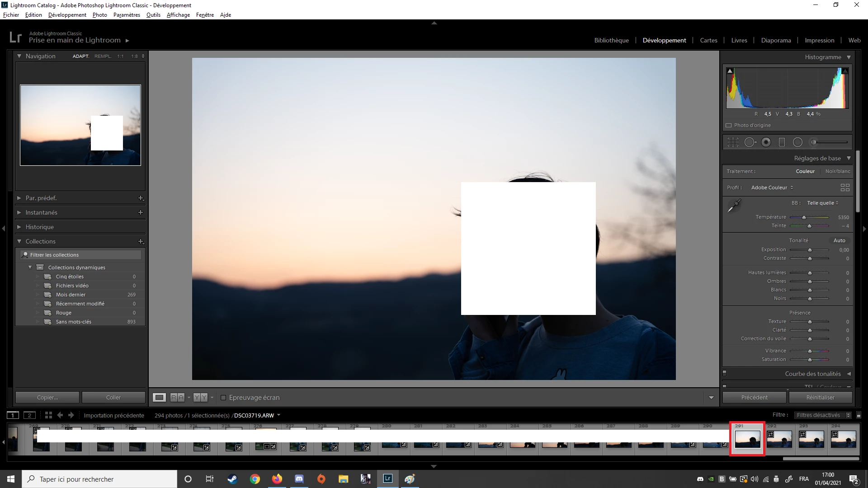Pick the Radial filter tool
Viewport: 868px width, 488px height.
[797, 142]
